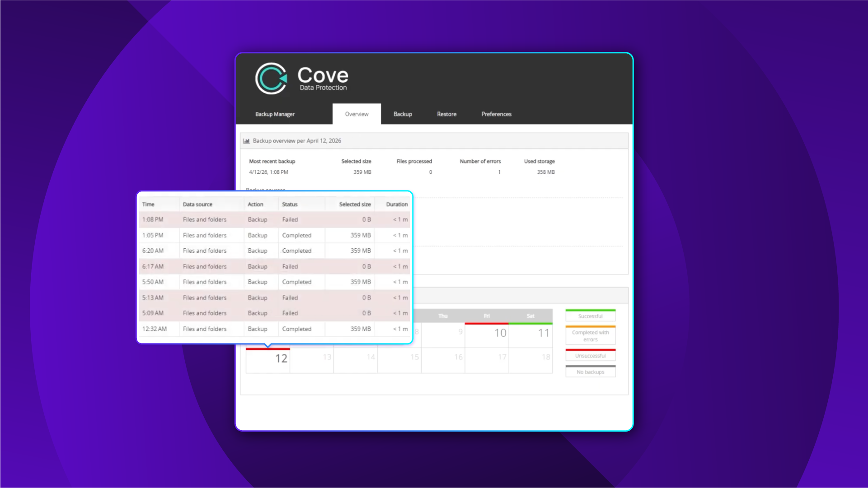Select calendar day 14

(x=356, y=360)
